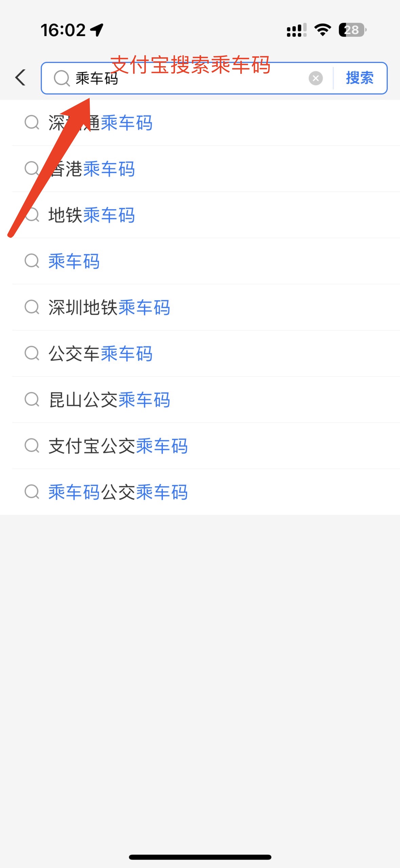Pick 昆山公交乘车码 from the list
The image size is (400, 868).
pos(200,400)
